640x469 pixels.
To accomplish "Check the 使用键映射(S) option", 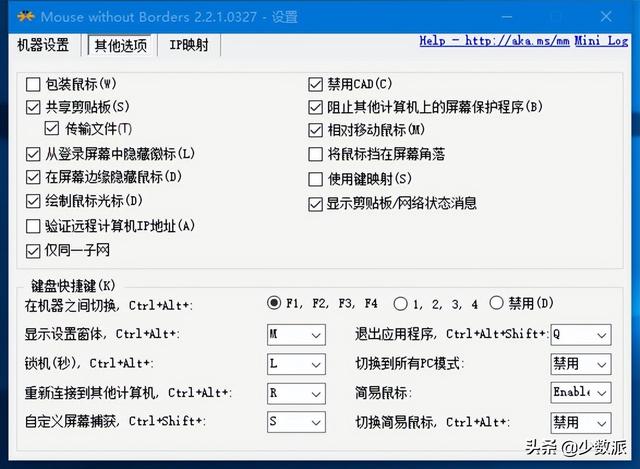I will point(316,179).
